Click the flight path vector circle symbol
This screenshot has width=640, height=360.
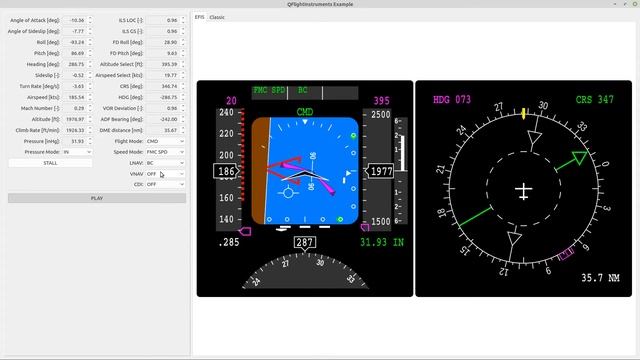pos(288,193)
